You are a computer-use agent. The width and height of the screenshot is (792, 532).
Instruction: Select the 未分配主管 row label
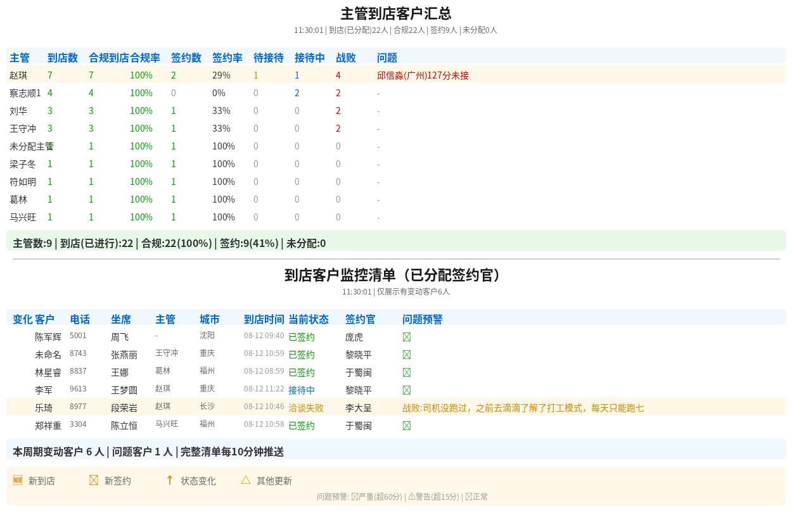pos(32,146)
